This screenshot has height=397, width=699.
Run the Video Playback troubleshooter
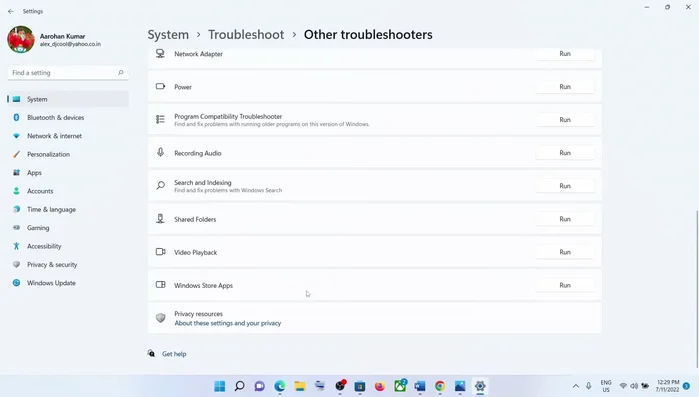pos(565,252)
